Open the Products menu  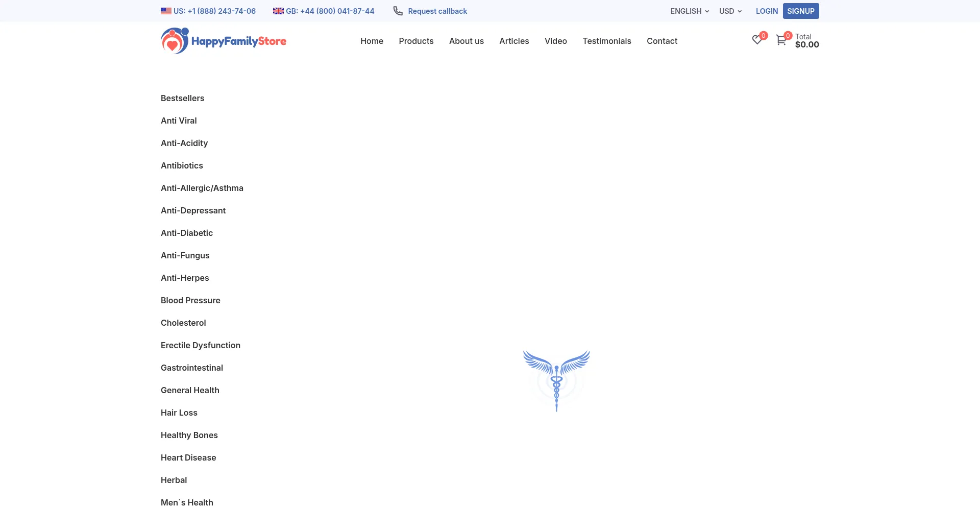click(416, 41)
